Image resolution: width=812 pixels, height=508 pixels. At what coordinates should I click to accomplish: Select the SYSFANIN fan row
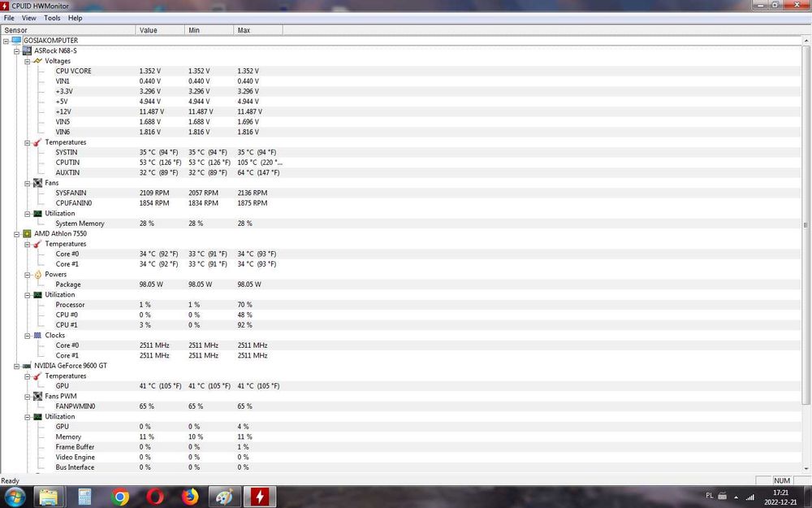[x=401, y=193]
